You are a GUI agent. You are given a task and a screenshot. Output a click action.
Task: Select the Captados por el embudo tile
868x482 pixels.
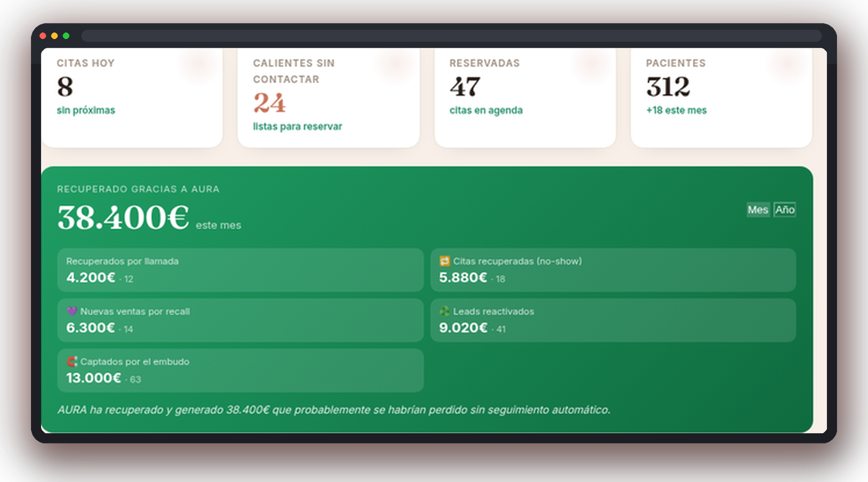(241, 370)
